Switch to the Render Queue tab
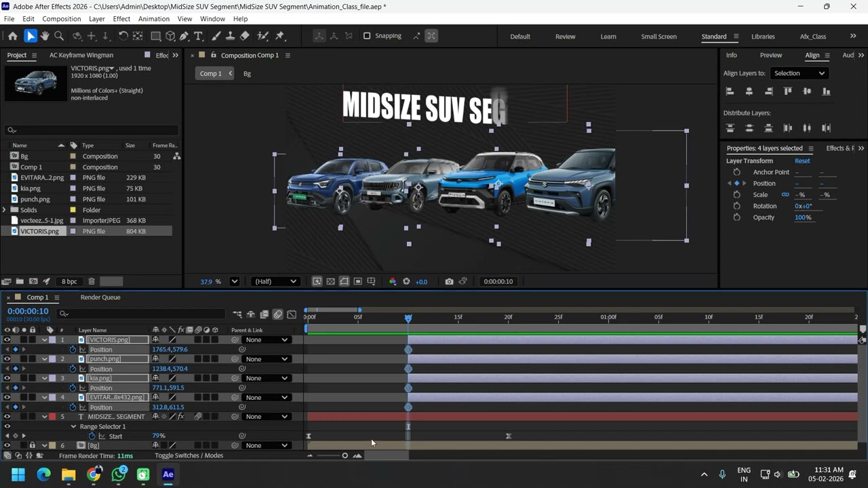Screen dimensions: 868x488 100,297
